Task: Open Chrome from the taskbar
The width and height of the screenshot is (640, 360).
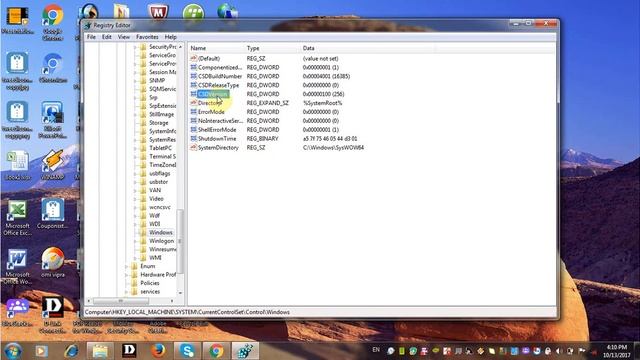Action: [216, 351]
